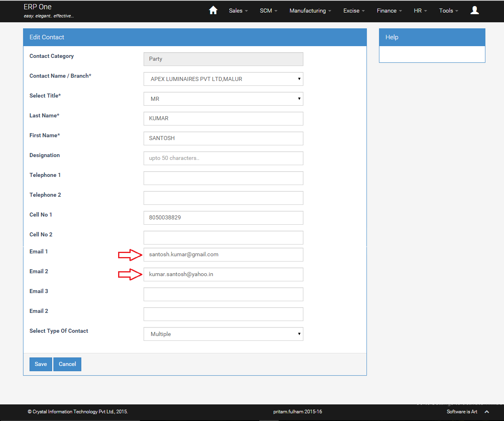Screen dimensions: 504x421
Task: Click the empty Email 3 field
Action: click(x=223, y=294)
